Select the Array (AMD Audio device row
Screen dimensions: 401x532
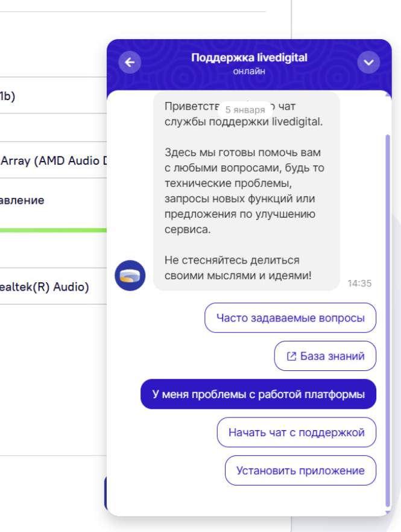53,160
